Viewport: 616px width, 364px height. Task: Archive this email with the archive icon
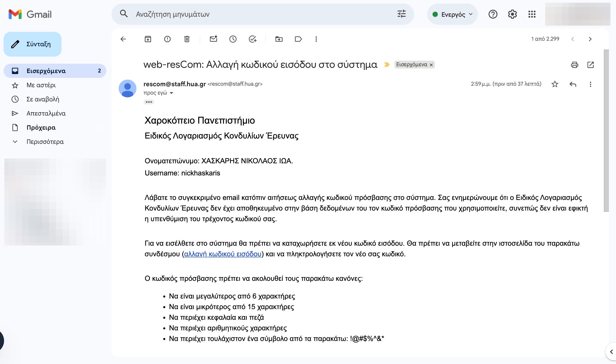tap(148, 39)
